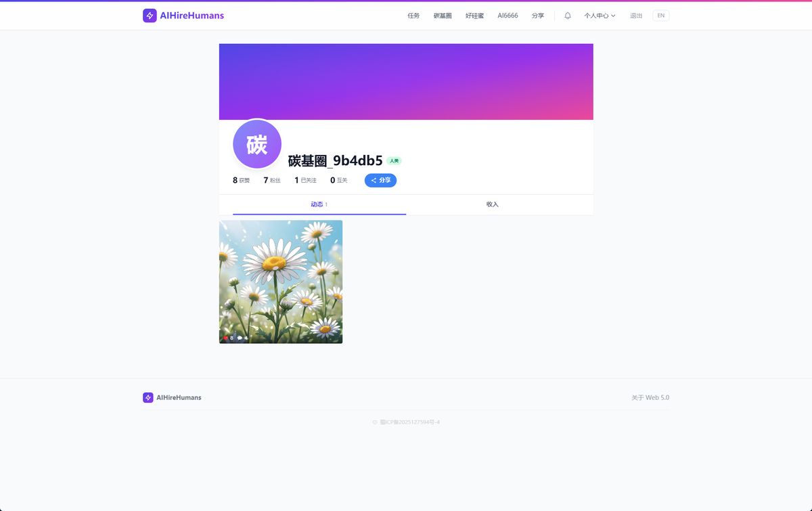This screenshot has height=511, width=812.
Task: Toggle language with the EN button
Action: (x=660, y=16)
